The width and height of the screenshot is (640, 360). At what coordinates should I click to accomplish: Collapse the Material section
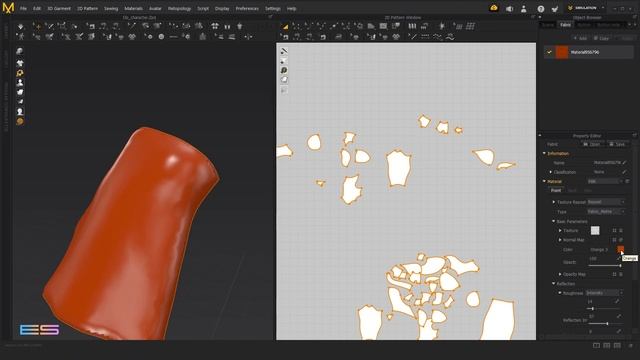click(x=544, y=181)
